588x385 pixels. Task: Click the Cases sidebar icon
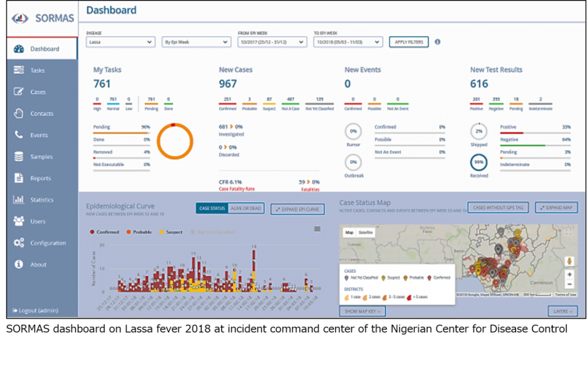(19, 92)
